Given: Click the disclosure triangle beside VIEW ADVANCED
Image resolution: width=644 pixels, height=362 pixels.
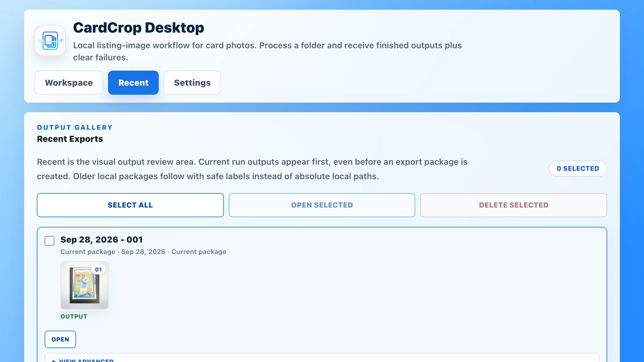Looking at the screenshot, I should pyautogui.click(x=54, y=360).
